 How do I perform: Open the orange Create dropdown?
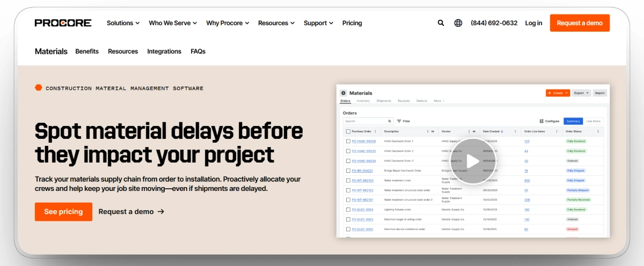pos(558,93)
